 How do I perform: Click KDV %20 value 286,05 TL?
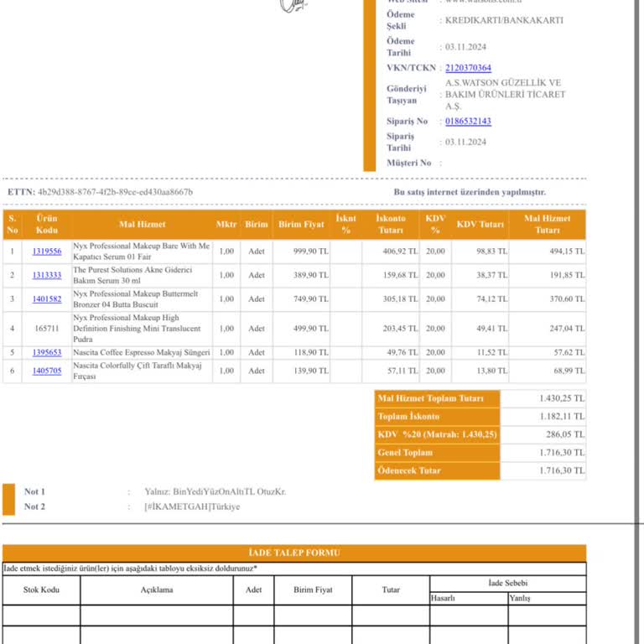tap(565, 434)
